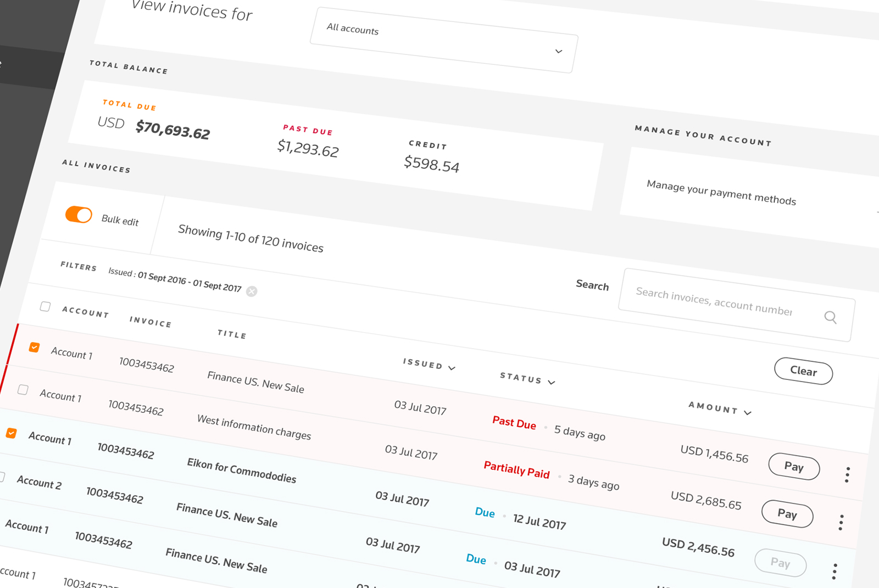Remove the Issued date filter with its x icon
The width and height of the screenshot is (879, 588).
coord(252,291)
